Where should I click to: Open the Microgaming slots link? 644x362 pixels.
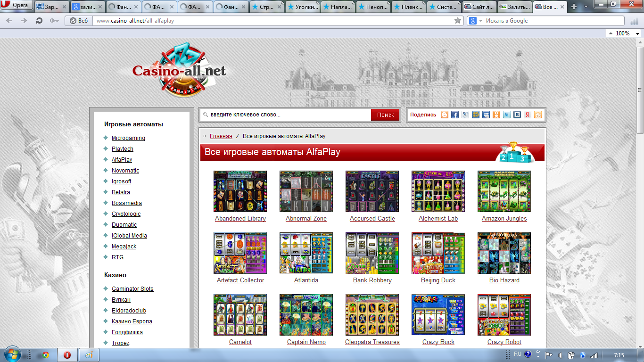pos(128,138)
